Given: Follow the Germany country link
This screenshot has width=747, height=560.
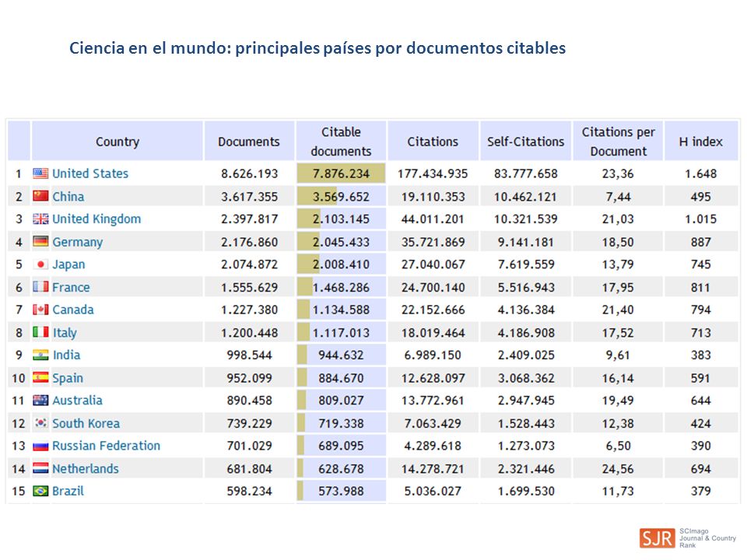Looking at the screenshot, I should (77, 242).
